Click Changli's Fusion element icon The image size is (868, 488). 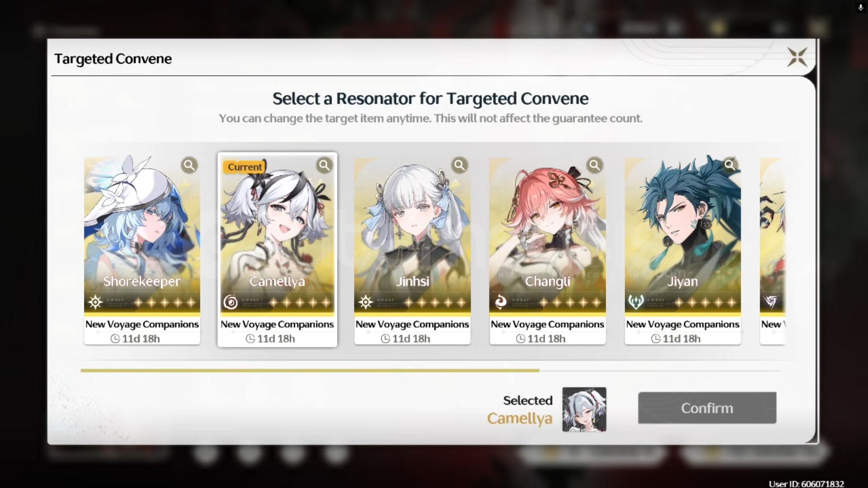tap(501, 302)
